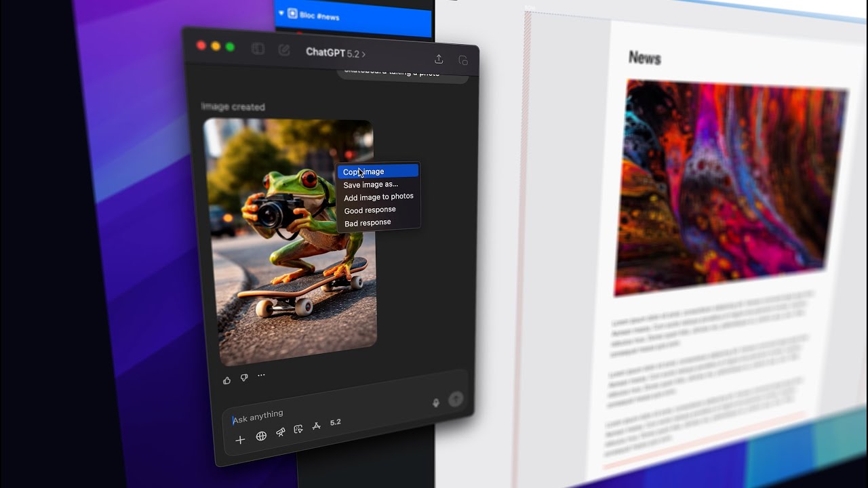Mark as Good response in context menu
Image resolution: width=868 pixels, height=488 pixels.
(370, 210)
